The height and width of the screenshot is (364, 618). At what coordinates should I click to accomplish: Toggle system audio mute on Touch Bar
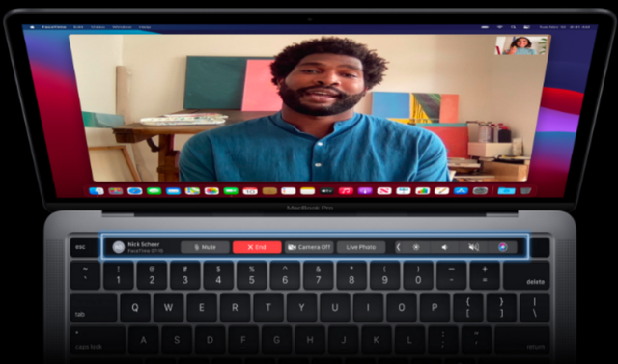tap(473, 247)
